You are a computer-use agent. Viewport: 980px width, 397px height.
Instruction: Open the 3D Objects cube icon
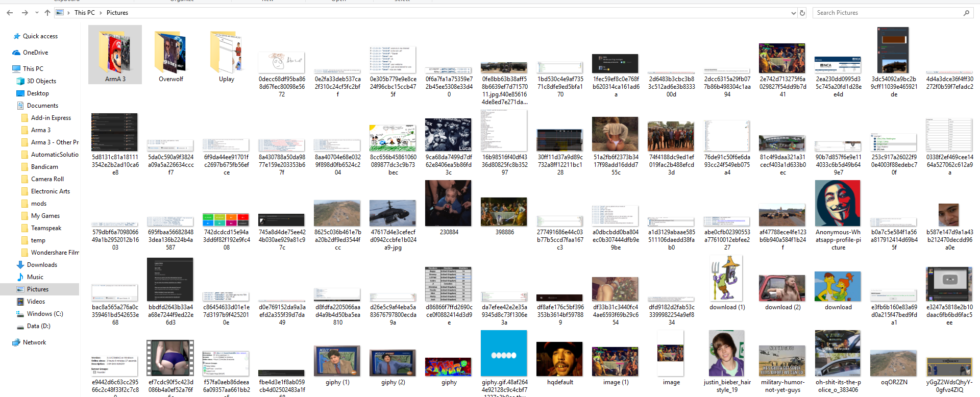(20, 81)
